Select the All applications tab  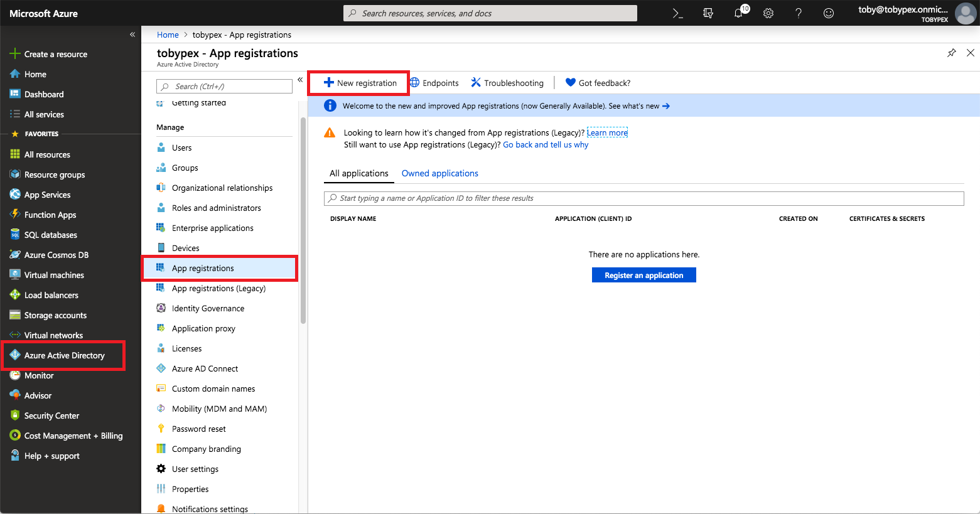(x=358, y=173)
